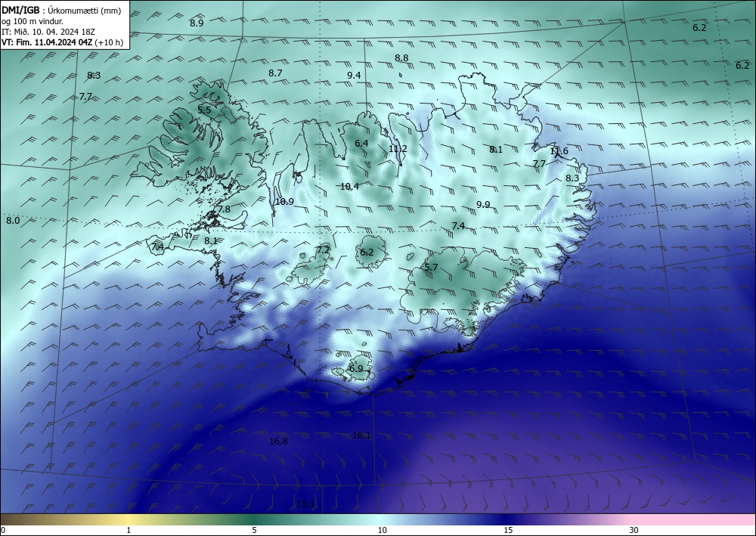
Task: Click the 7.8 value label
Action: pyautogui.click(x=224, y=209)
